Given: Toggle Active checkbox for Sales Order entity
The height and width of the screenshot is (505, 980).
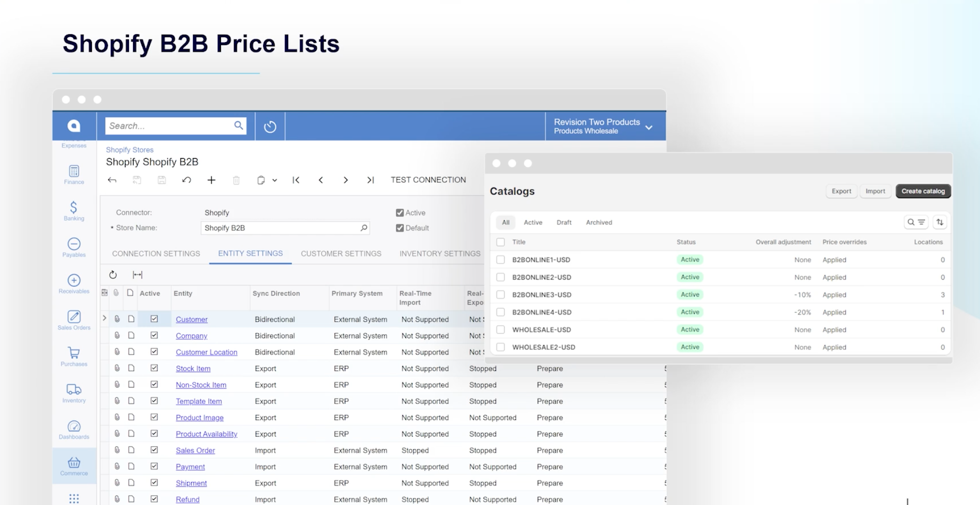Looking at the screenshot, I should 154,450.
